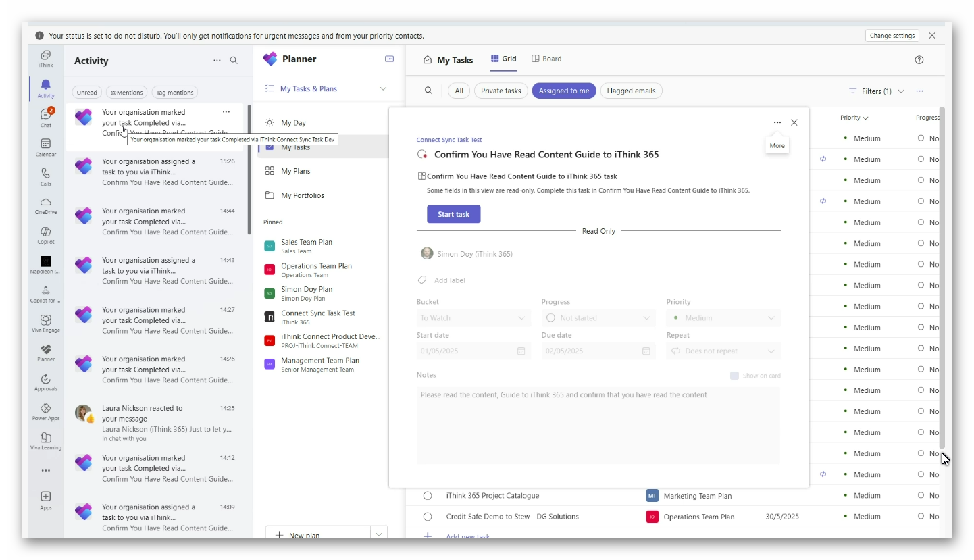This screenshot has width=974, height=560.
Task: Toggle completion circle of dialog task title
Action: tap(423, 155)
